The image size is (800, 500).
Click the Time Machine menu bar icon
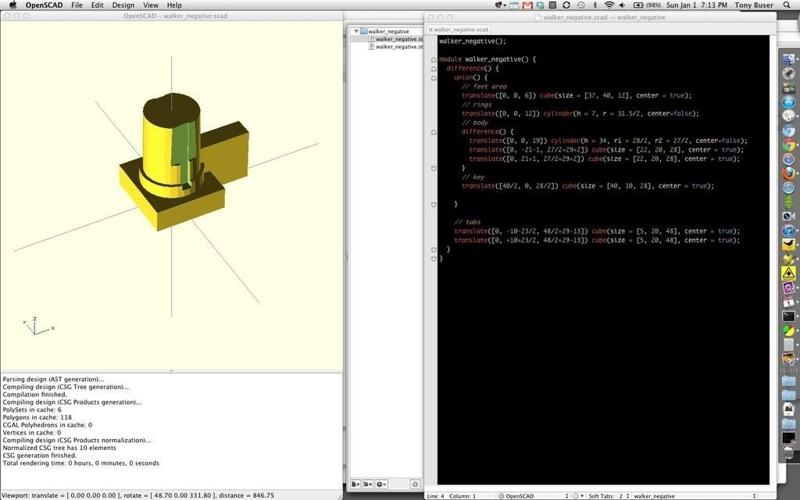point(581,5)
